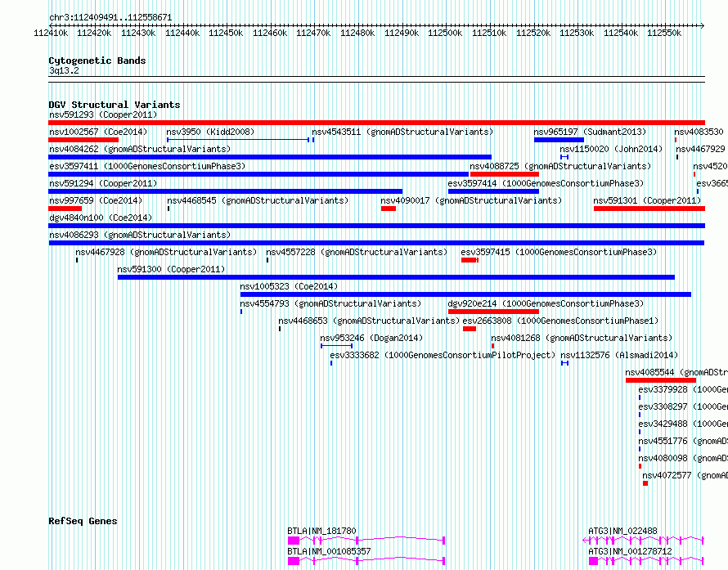Click the nsv591293 (Cooper2011) variant label
The width and height of the screenshot is (728, 570).
coord(103,114)
